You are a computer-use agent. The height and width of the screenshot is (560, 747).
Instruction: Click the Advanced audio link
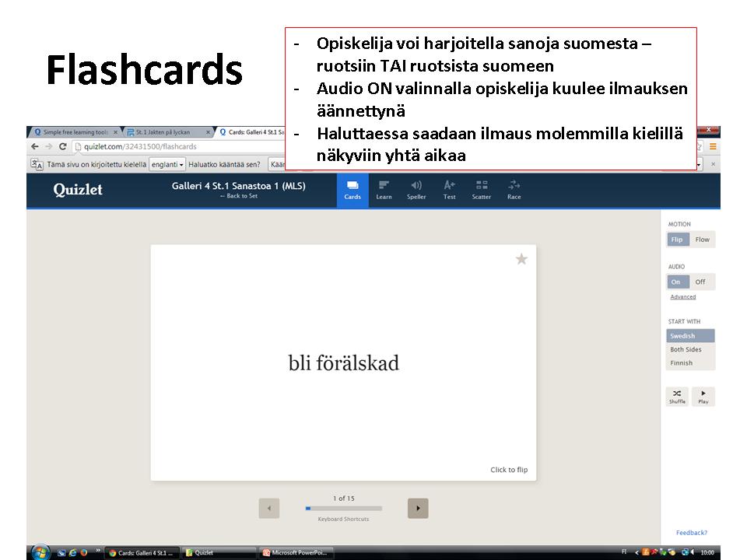tap(682, 297)
